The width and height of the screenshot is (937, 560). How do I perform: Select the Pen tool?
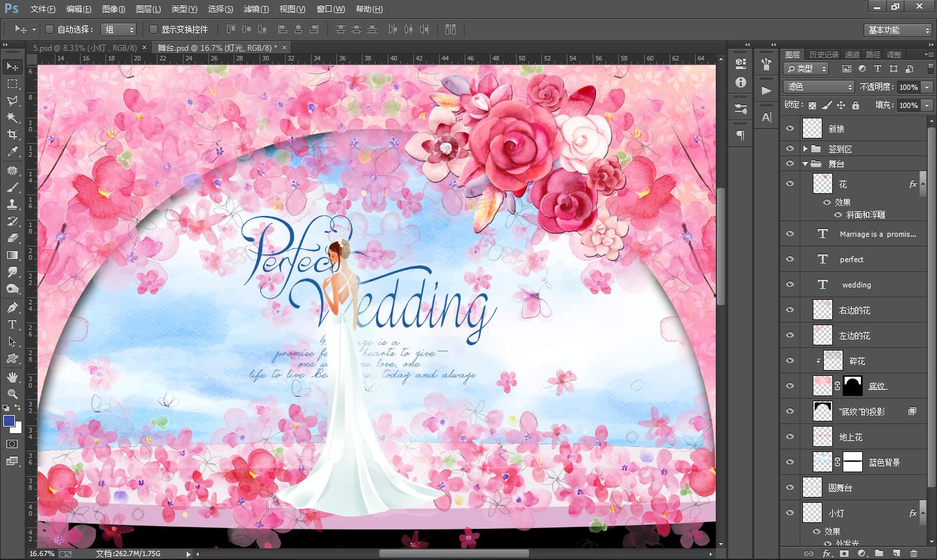pos(12,307)
